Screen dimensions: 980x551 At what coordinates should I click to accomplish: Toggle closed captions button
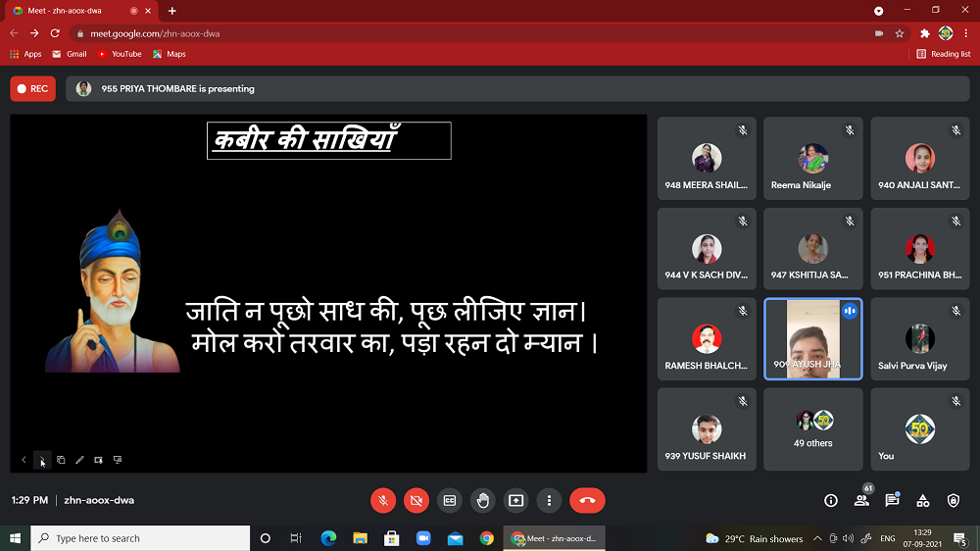click(450, 500)
